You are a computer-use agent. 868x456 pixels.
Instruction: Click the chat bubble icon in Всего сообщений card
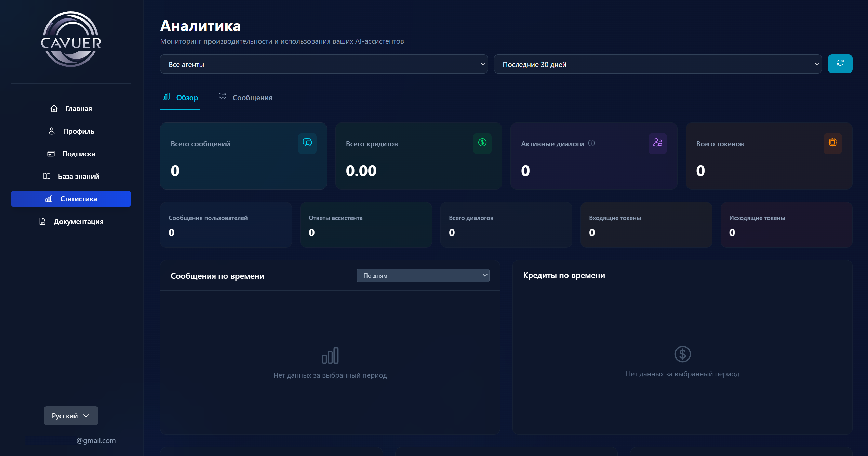click(x=307, y=143)
